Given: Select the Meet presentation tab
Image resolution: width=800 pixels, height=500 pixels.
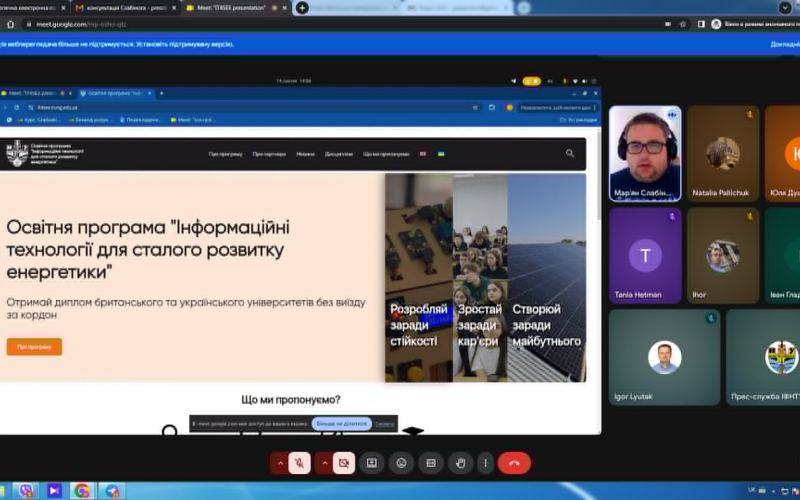Looking at the screenshot, I should click(232, 8).
